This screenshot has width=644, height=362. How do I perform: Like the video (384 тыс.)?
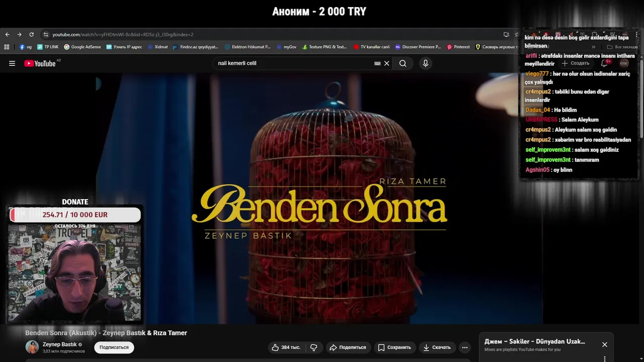tap(286, 347)
